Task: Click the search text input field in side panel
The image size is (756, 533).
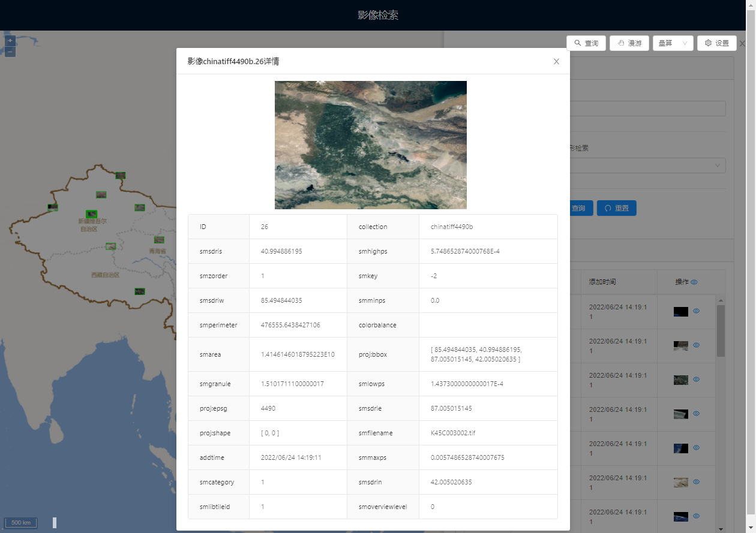Action: click(x=647, y=109)
